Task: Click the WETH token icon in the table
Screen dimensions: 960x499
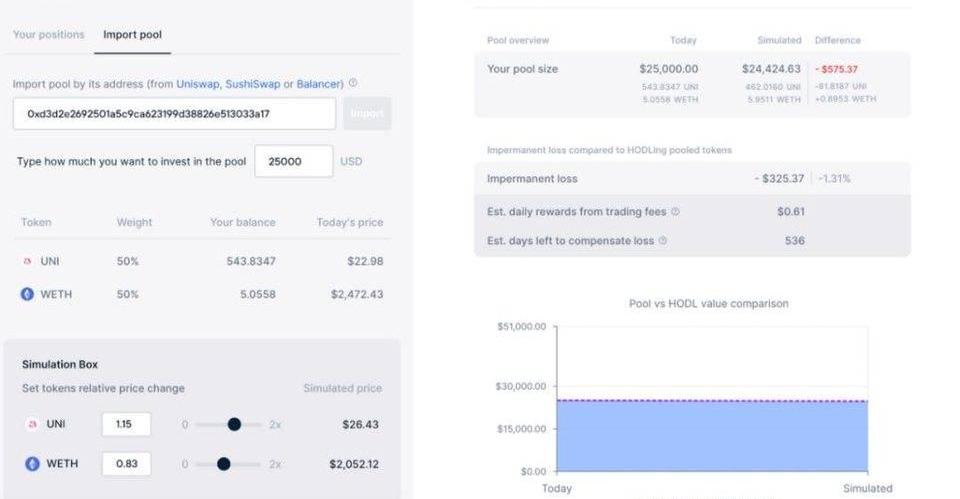Action: [x=27, y=294]
